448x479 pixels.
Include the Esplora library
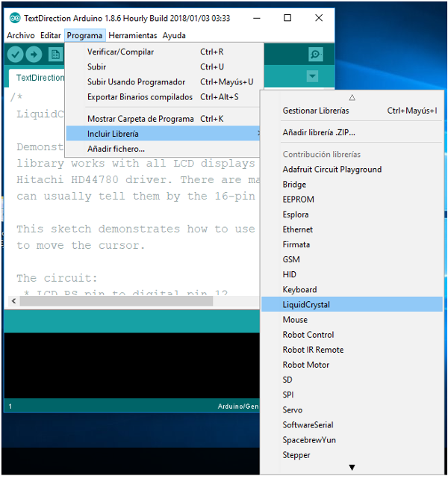[x=352, y=214]
